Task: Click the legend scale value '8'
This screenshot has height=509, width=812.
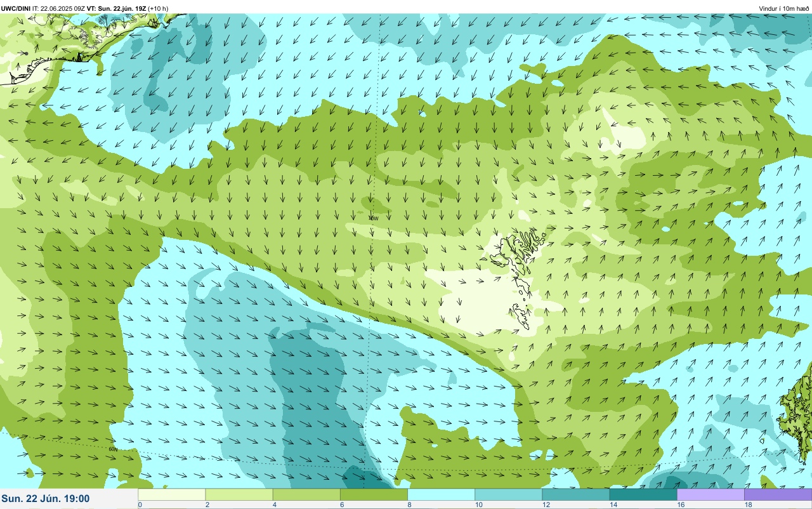Action: click(409, 505)
